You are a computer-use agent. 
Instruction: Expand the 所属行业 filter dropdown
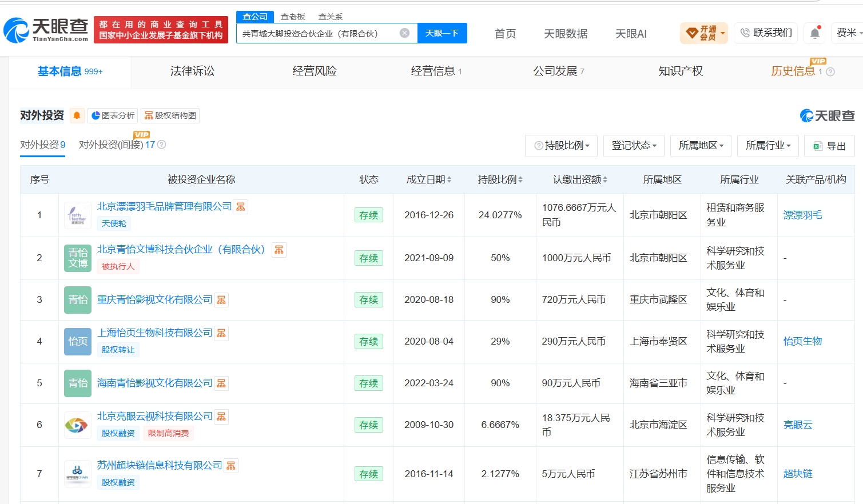click(768, 146)
